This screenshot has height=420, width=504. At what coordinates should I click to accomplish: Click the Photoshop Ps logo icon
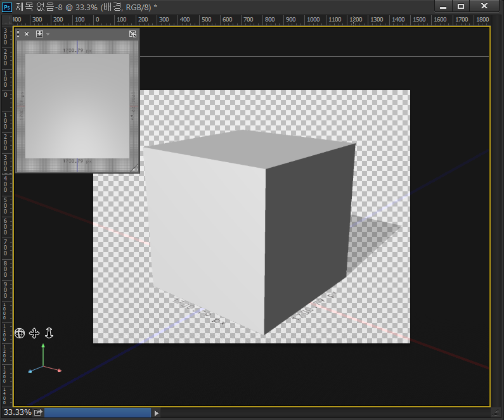[x=7, y=6]
